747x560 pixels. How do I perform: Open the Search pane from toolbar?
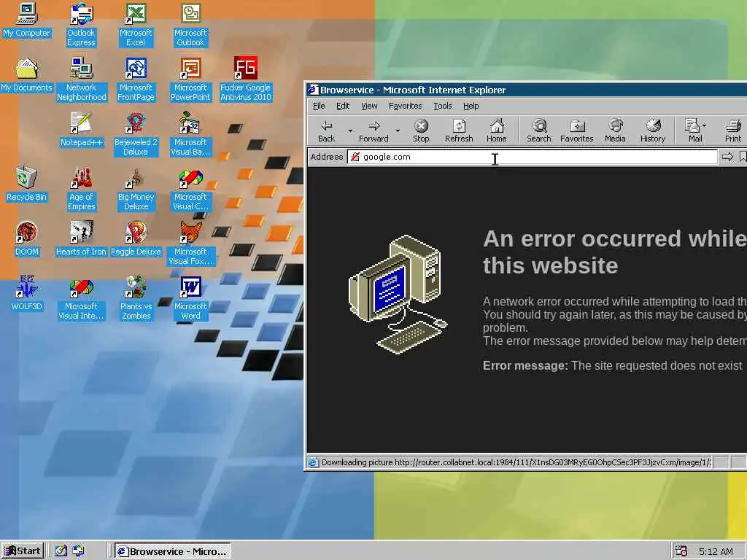tap(539, 131)
